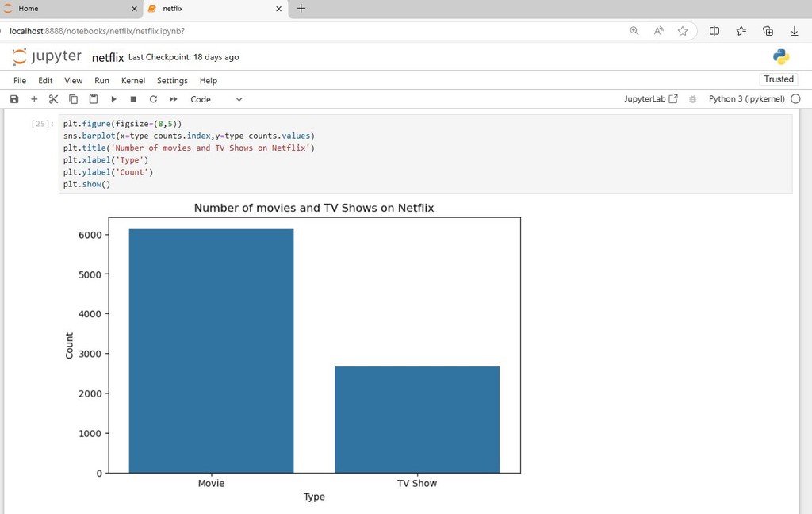Open the Kernel menu
Screen dimensions: 812x514
[x=133, y=80]
